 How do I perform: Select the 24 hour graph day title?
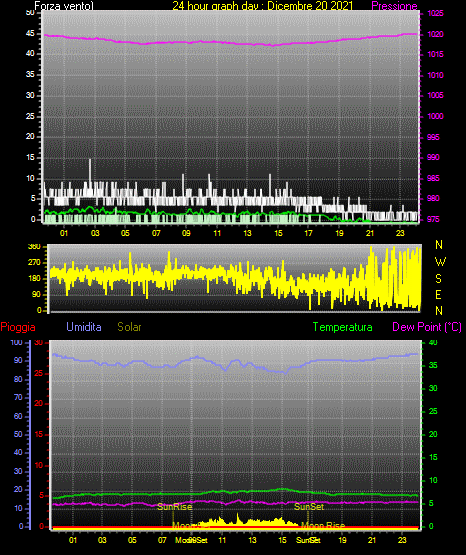click(x=263, y=6)
